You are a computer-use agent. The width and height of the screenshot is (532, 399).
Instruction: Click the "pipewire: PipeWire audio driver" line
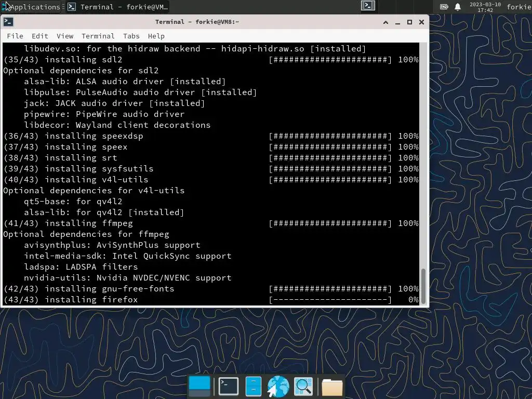point(104,114)
